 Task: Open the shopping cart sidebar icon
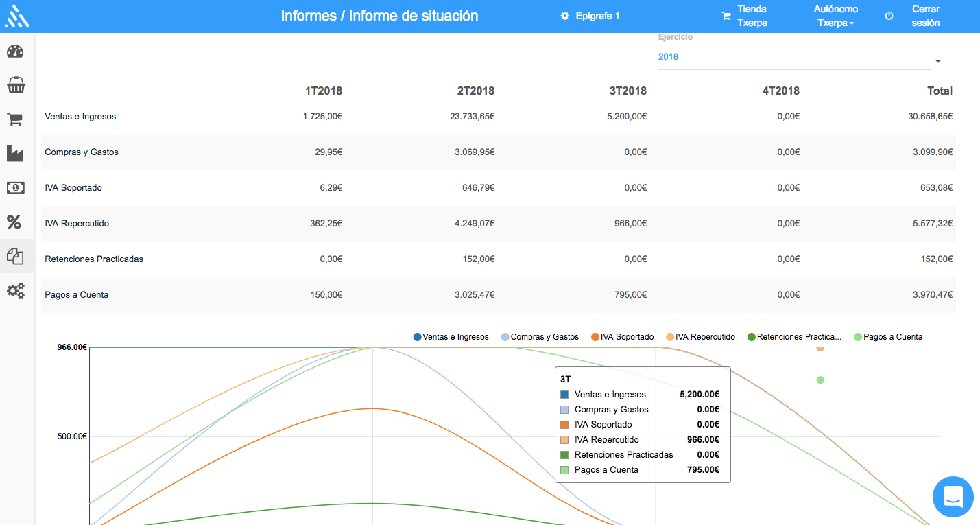coord(15,119)
